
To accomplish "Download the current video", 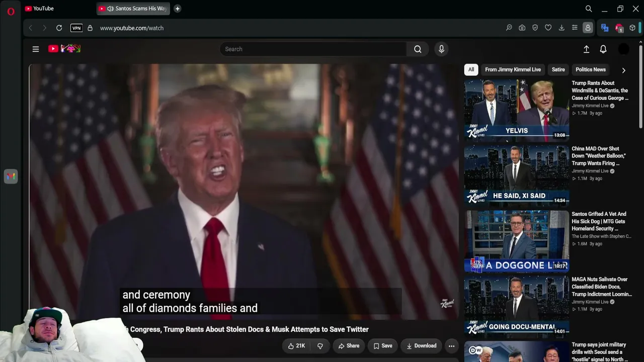I will click(x=422, y=346).
